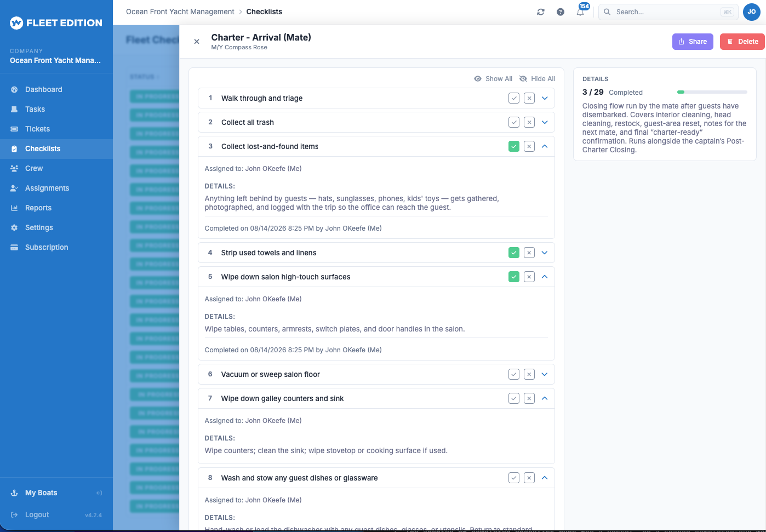766x532 pixels.
Task: Click the Charter - Arrival (Mate) title
Action: click(x=261, y=37)
